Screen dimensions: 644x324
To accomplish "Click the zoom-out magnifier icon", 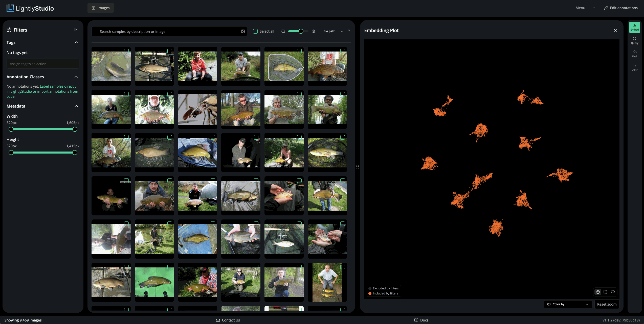I will 283,31.
